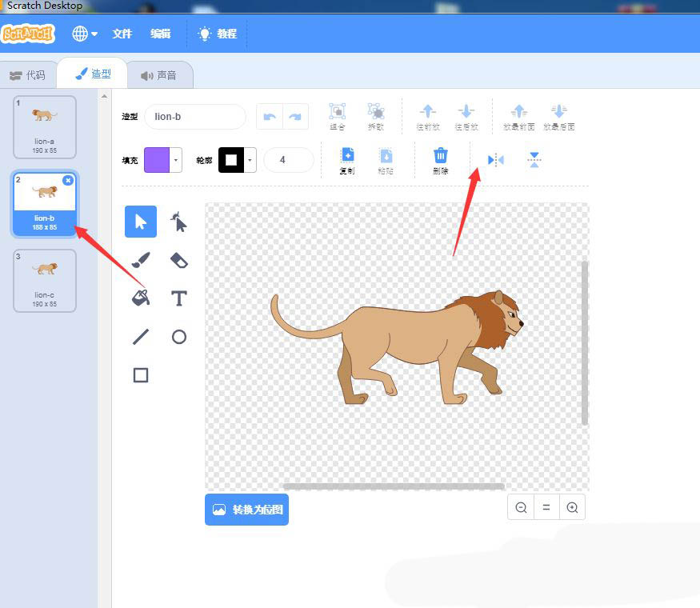
Task: Select the arrow Select tool
Action: coord(141,222)
